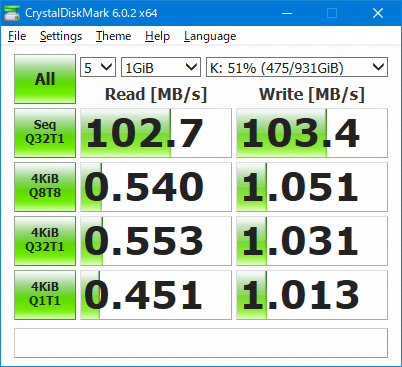
Task: Click the 4KiB Q32T1 read value 0.553
Action: [156, 241]
